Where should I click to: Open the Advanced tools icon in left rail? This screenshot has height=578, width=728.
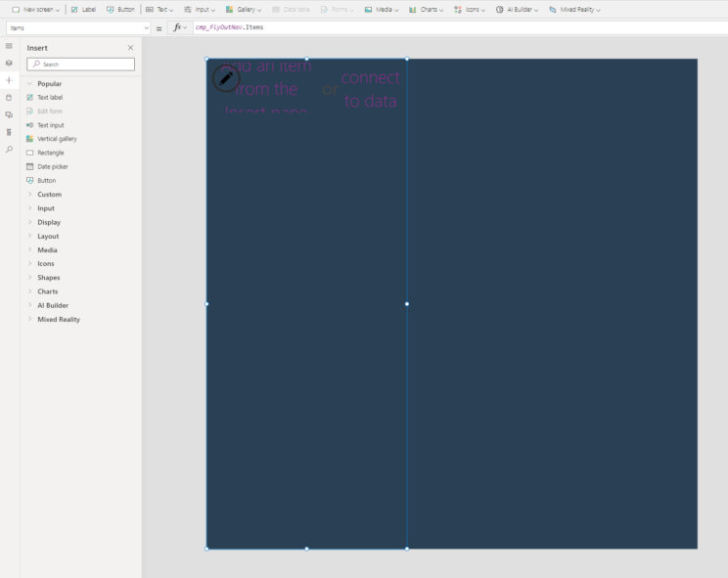[9, 132]
